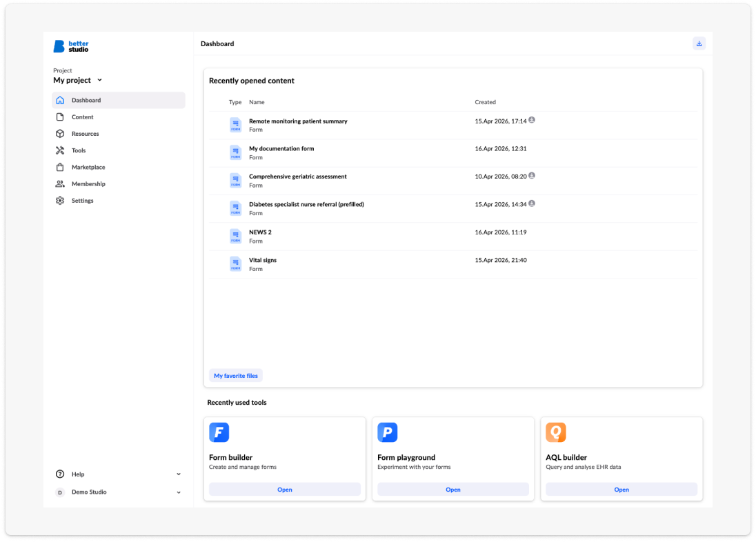Click the AQL builder Q icon

tap(555, 432)
